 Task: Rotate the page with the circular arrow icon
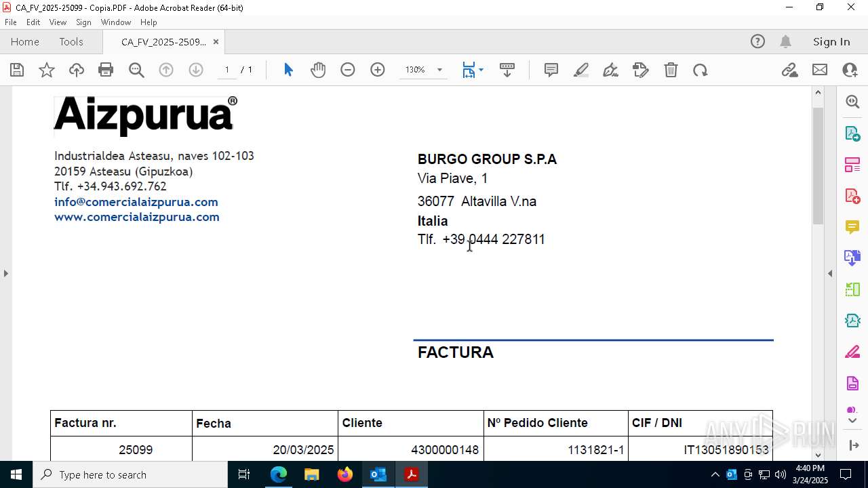701,70
